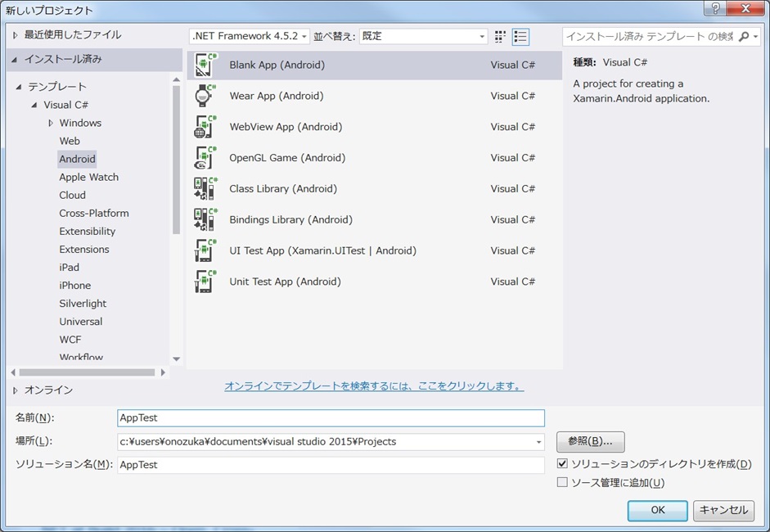Pick the Unit Test App (Android) icon
This screenshot has height=532, width=770.
click(x=205, y=282)
